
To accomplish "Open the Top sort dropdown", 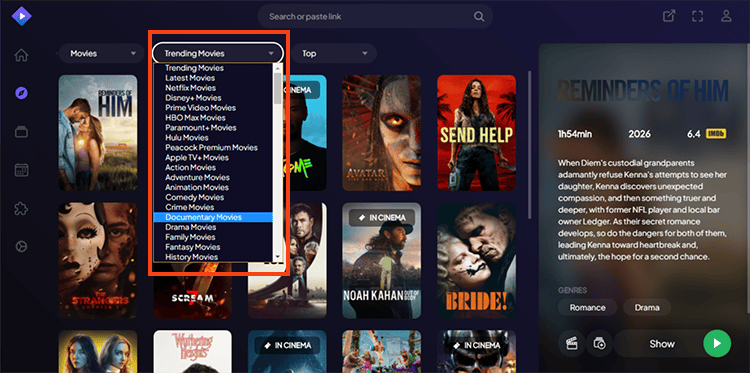I will 334,53.
